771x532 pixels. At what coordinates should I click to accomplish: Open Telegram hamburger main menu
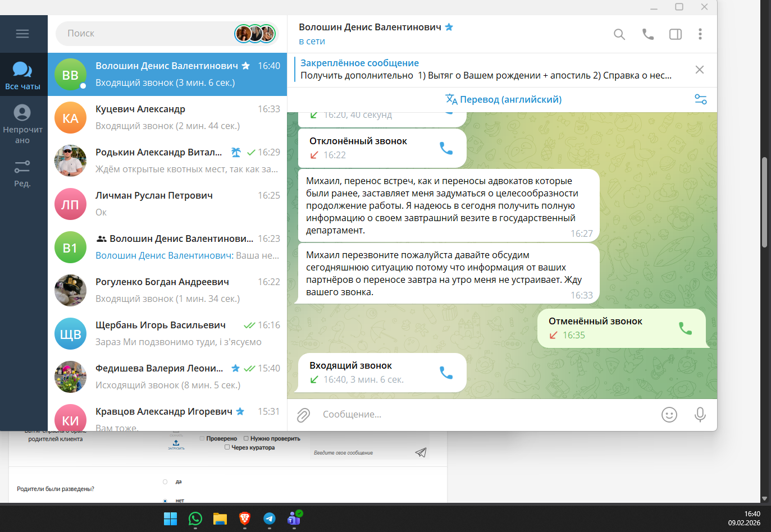click(22, 34)
